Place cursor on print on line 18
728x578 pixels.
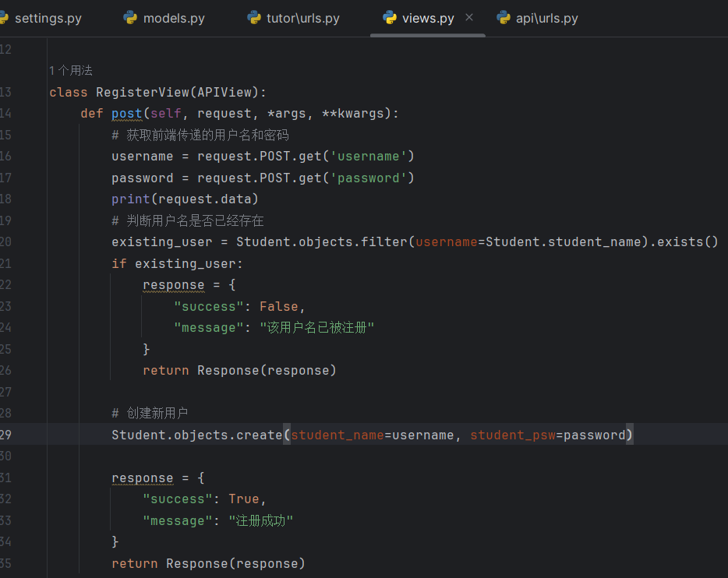[130, 199]
